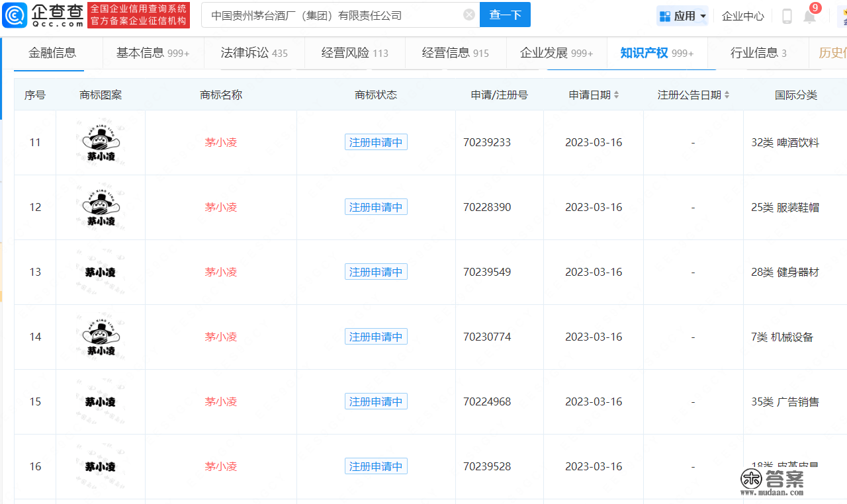Click 25类 服装鞋帽 category cell

tap(785, 207)
